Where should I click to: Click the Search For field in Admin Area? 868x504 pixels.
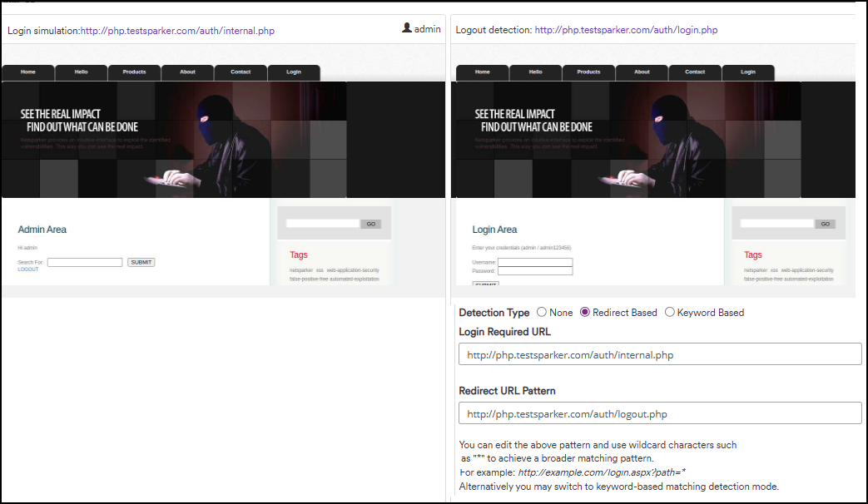(x=85, y=262)
